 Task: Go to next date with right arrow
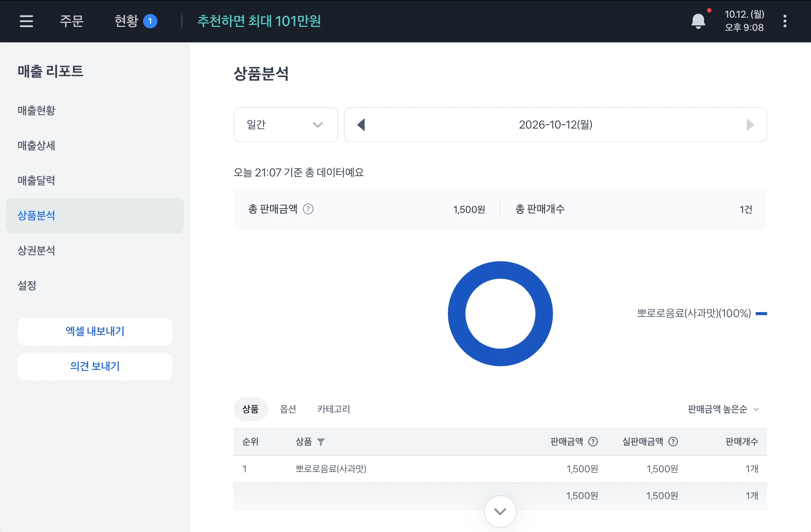point(750,125)
